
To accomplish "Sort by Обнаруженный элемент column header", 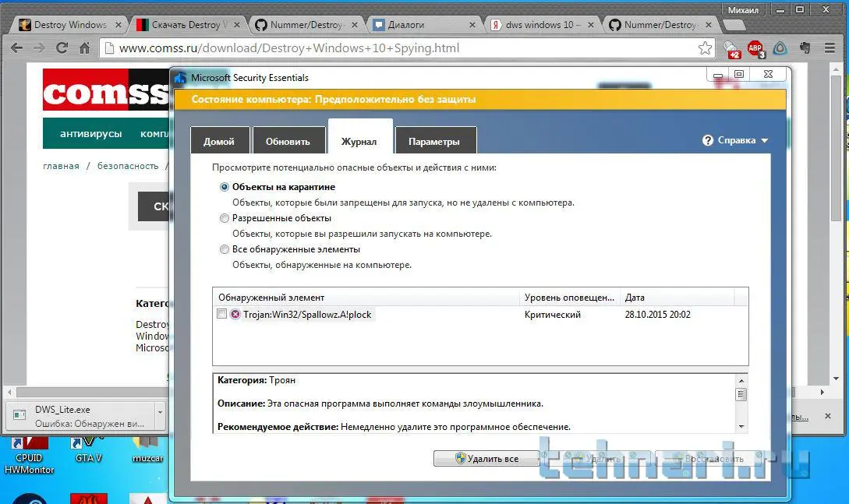I will tap(366, 298).
